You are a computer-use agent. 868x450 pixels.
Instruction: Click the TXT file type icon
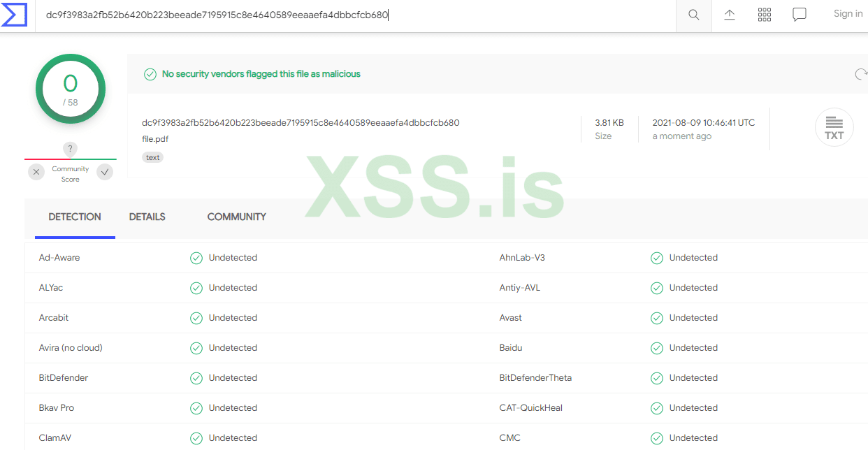click(x=834, y=127)
